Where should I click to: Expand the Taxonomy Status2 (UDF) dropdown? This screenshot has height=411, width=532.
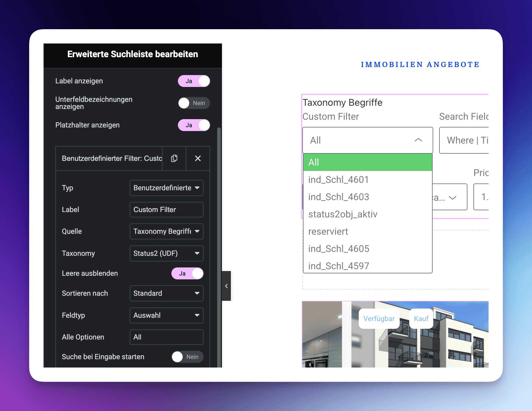coord(166,253)
